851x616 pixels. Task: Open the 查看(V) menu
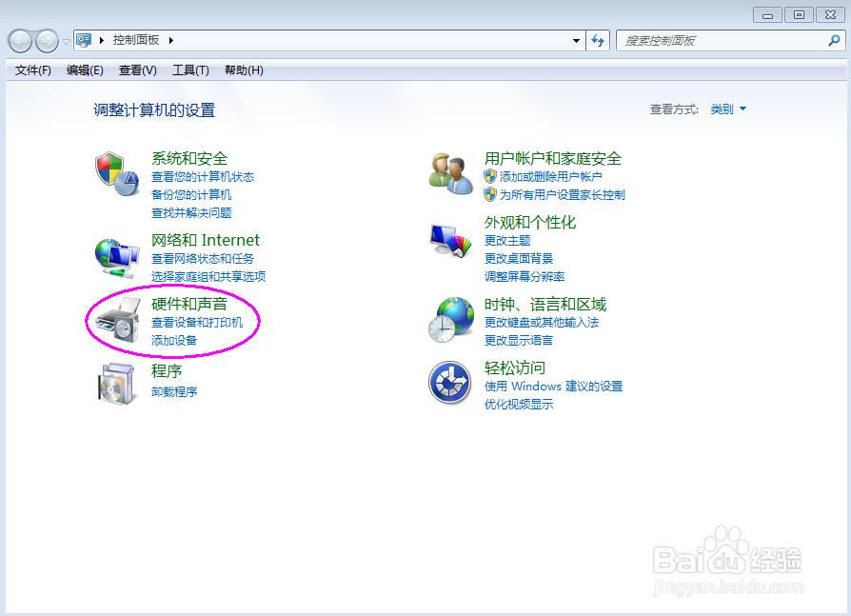pos(138,70)
